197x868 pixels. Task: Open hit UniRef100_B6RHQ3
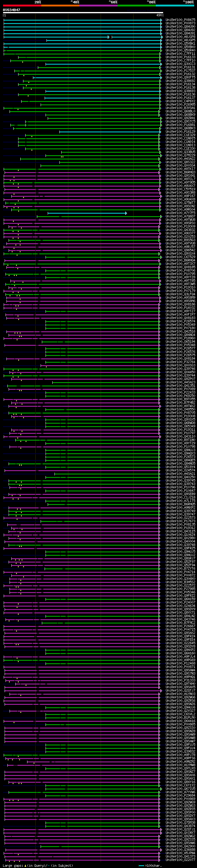click(180, 172)
